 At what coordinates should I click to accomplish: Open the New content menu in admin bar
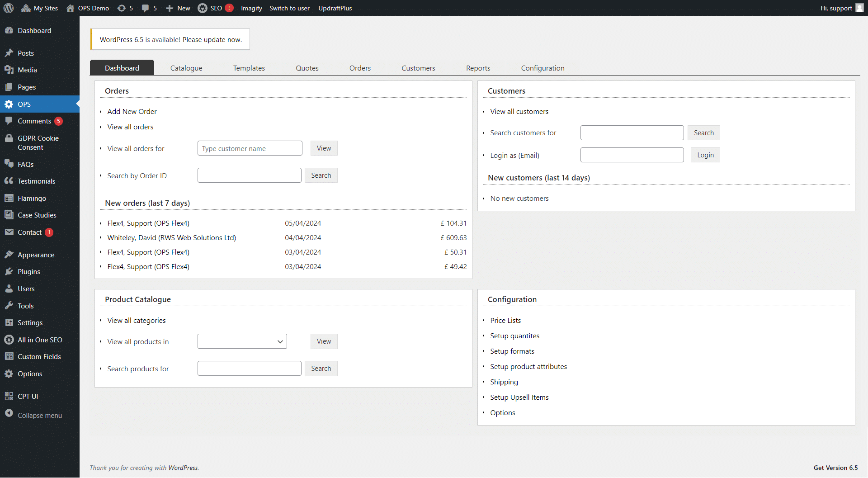178,8
